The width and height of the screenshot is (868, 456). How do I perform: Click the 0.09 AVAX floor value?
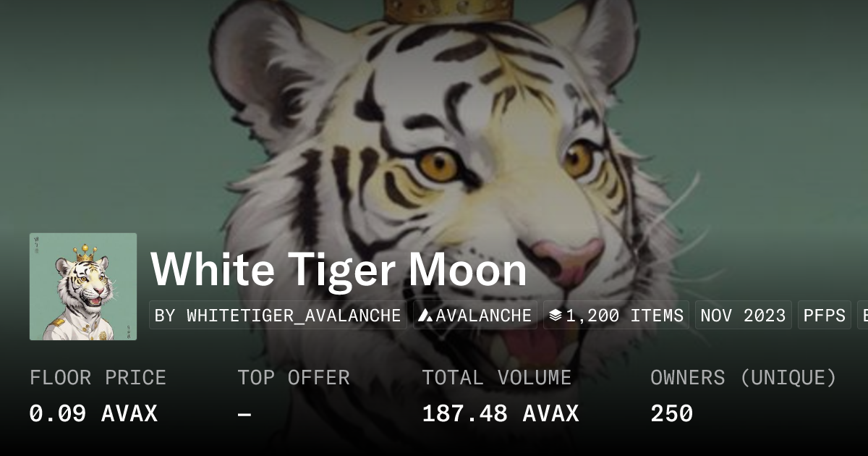93,413
